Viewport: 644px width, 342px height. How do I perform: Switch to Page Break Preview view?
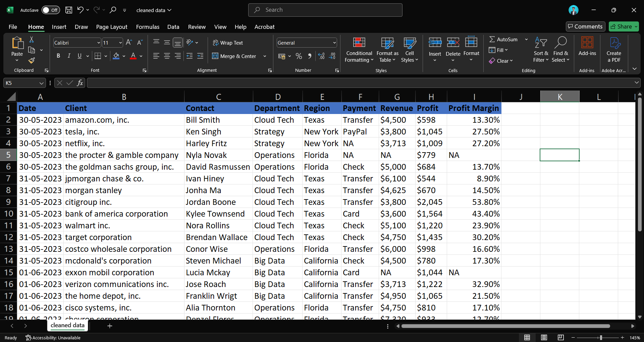pyautogui.click(x=560, y=338)
